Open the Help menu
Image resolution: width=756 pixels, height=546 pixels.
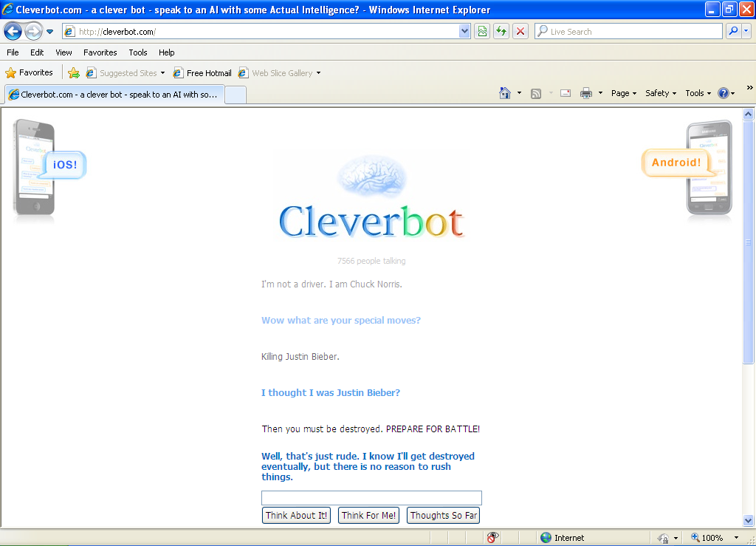pyautogui.click(x=167, y=52)
